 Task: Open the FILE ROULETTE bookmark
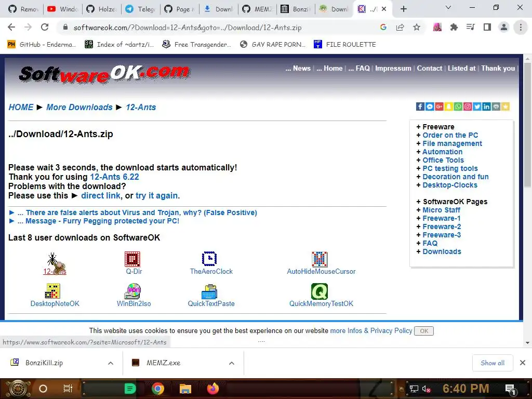(x=345, y=45)
